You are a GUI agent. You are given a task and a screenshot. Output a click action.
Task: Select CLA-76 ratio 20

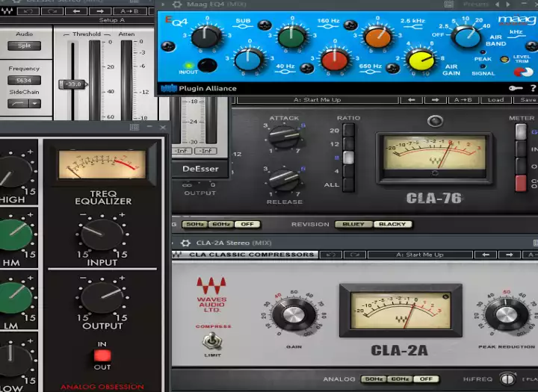coord(348,131)
